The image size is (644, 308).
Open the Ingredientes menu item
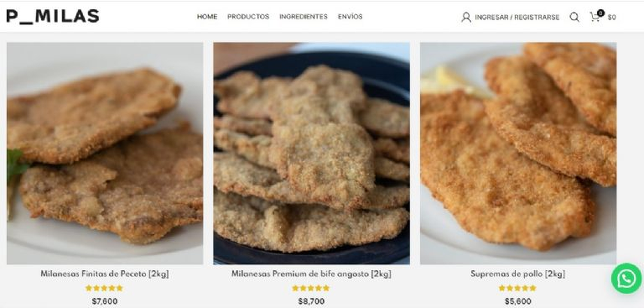(303, 17)
